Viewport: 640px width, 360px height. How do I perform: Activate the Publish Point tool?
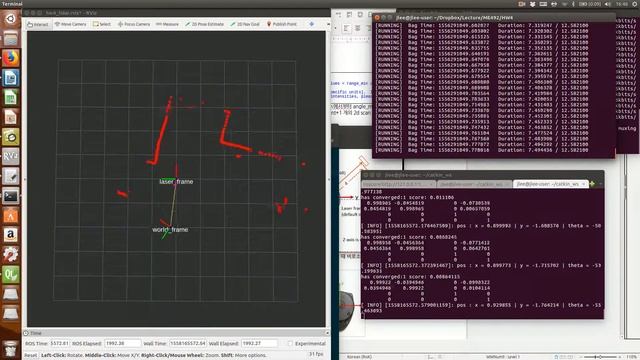[x=282, y=24]
